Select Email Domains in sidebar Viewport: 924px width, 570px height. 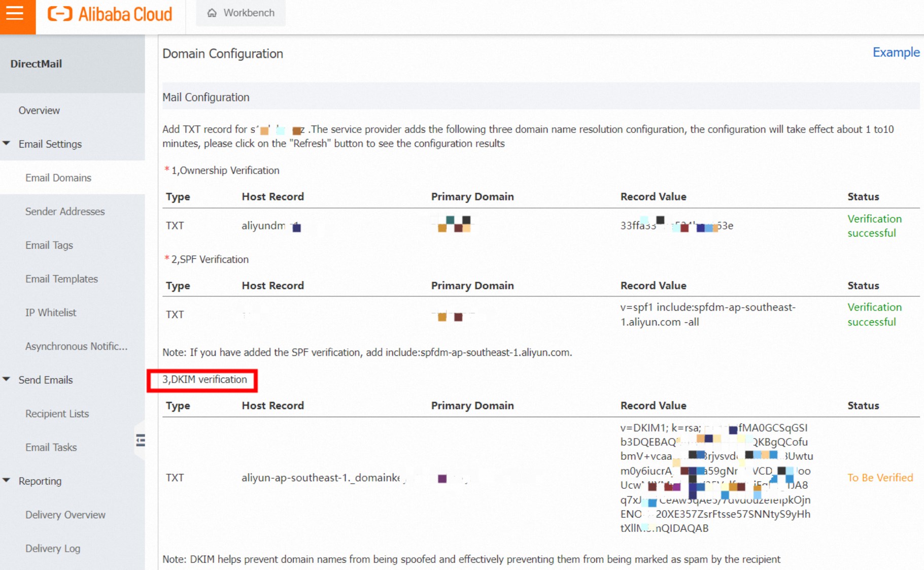(x=58, y=178)
